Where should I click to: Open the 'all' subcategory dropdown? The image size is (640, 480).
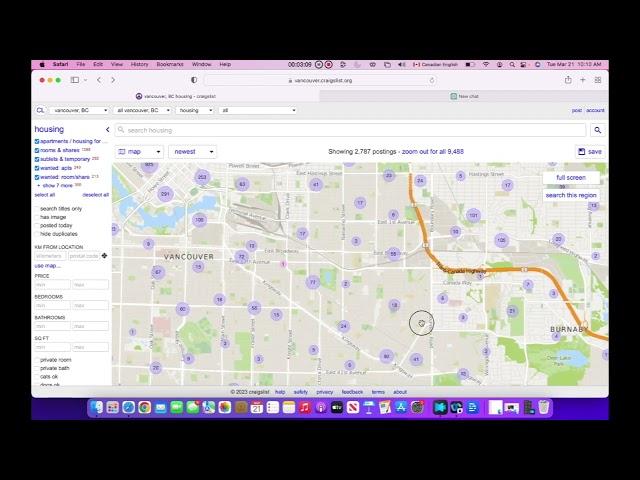tap(258, 110)
